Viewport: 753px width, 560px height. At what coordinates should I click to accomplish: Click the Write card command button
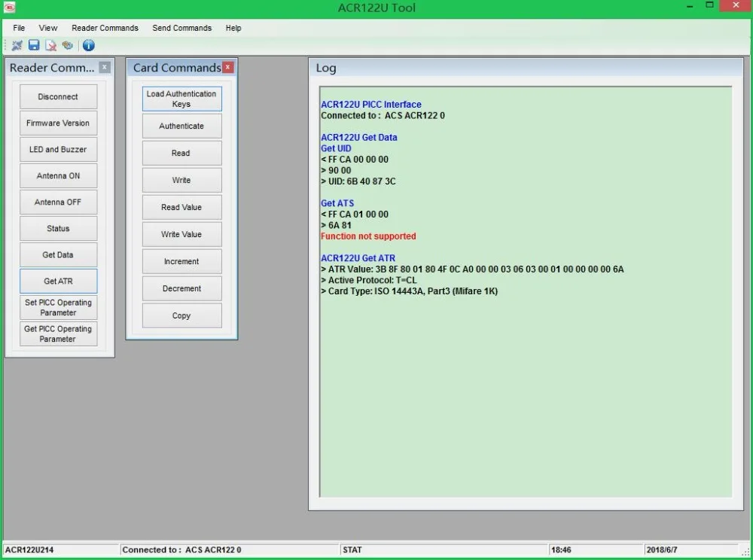click(182, 180)
